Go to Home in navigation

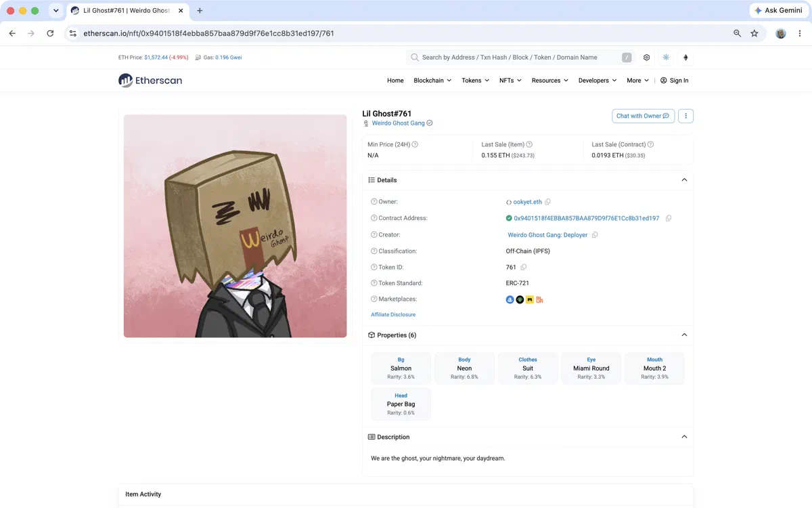pyautogui.click(x=395, y=81)
